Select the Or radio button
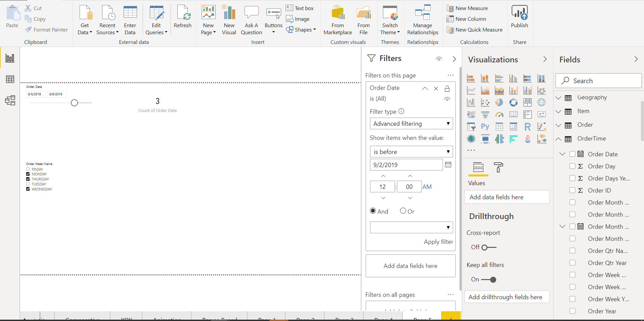The height and width of the screenshot is (321, 644). pyautogui.click(x=403, y=211)
